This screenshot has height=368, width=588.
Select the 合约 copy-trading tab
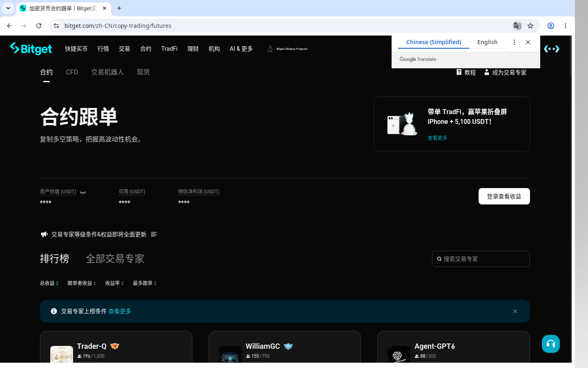click(47, 72)
